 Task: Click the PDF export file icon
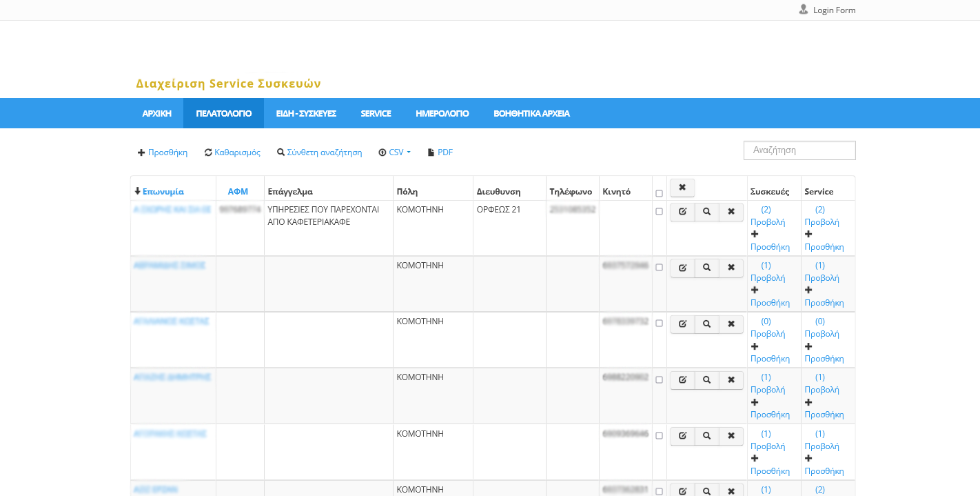(x=431, y=152)
